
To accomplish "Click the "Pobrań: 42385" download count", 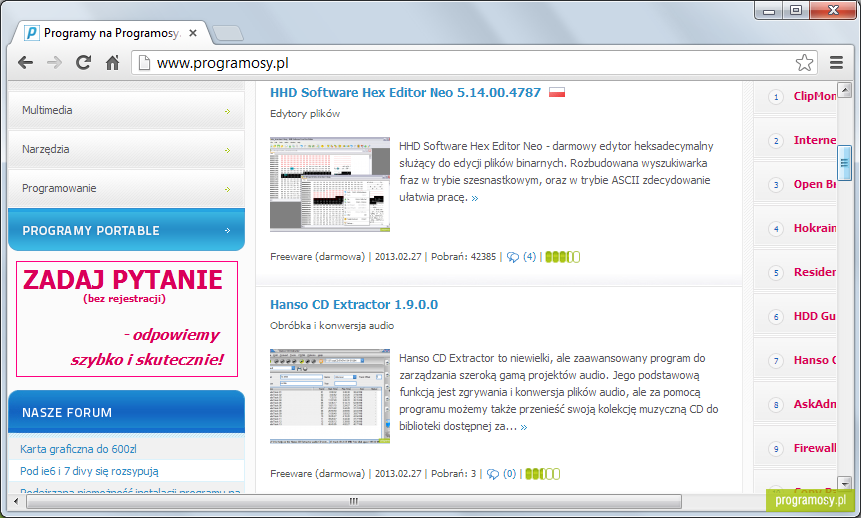I will [x=463, y=257].
